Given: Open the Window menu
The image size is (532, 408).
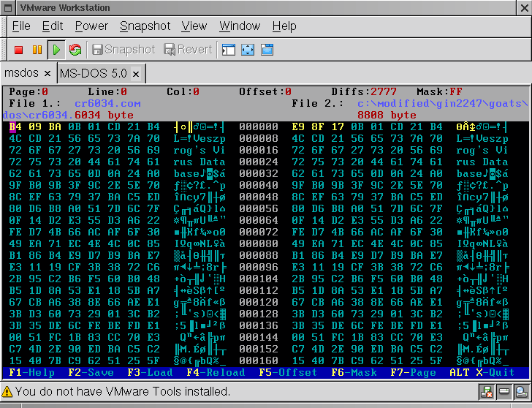Looking at the screenshot, I should pos(240,26).
